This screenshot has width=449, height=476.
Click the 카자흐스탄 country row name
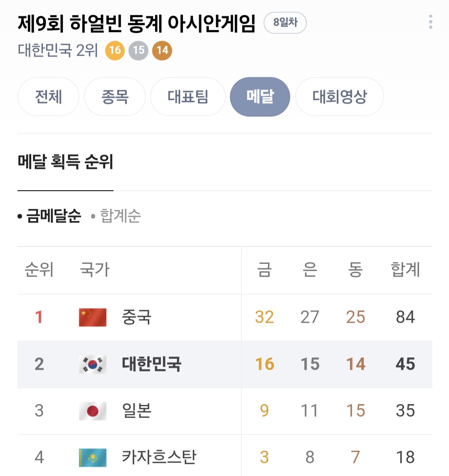pyautogui.click(x=159, y=457)
